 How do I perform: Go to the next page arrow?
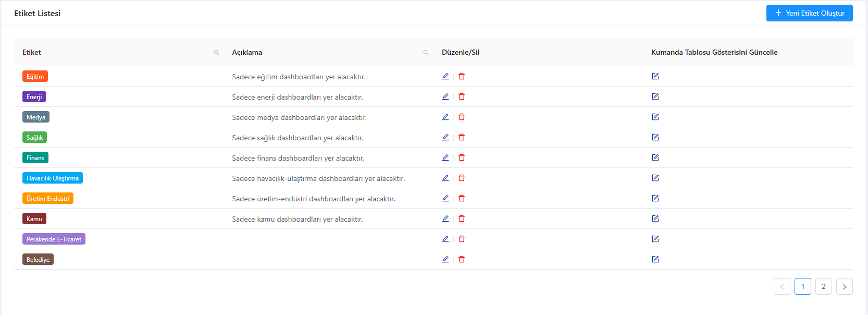pyautogui.click(x=844, y=286)
